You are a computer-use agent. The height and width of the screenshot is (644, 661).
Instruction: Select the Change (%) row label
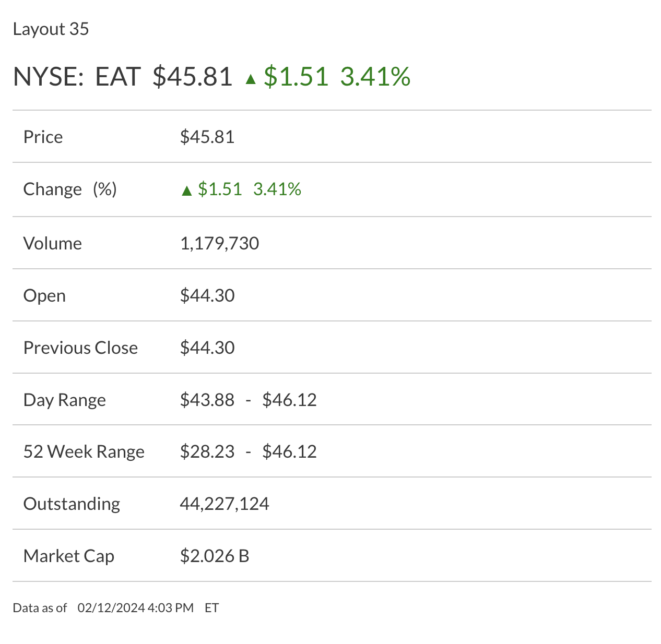point(70,189)
